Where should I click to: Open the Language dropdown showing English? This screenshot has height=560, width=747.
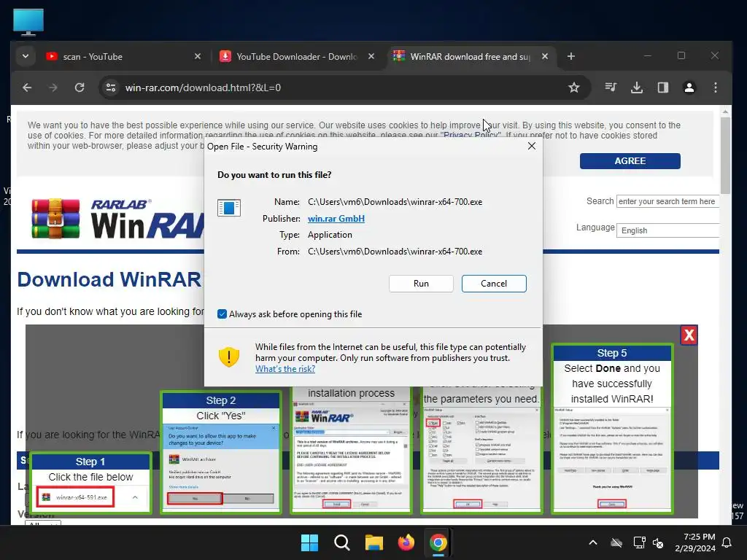pyautogui.click(x=667, y=230)
